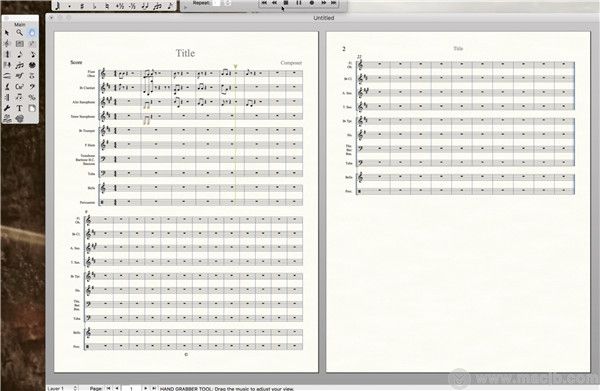Toggle tuplet in entry palette
The image size is (600, 391).
pos(158,5)
